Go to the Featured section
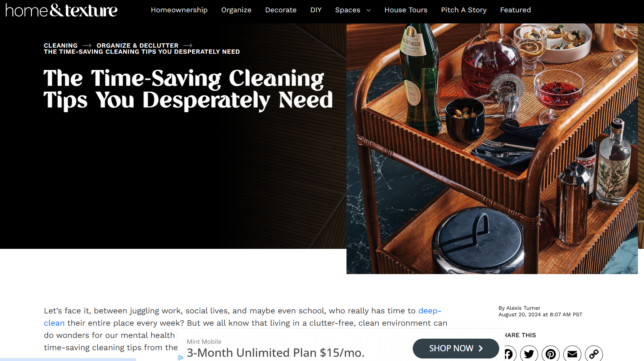Screen dimensions: 644x361 [515, 10]
